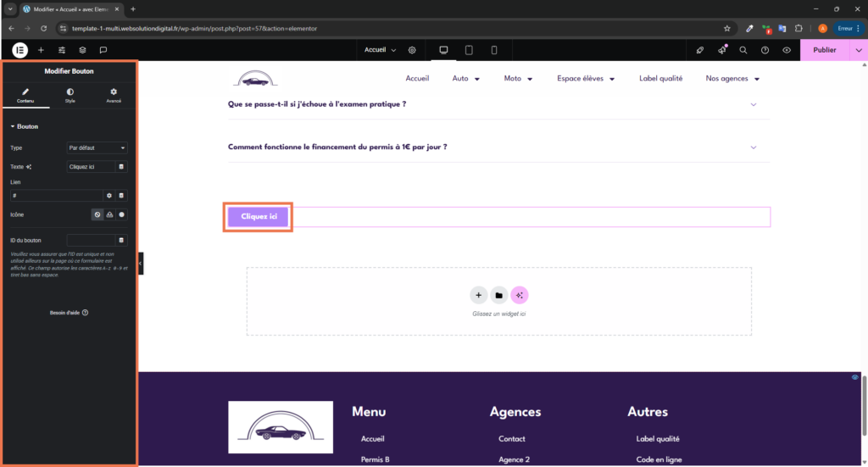Switch to tablet responsive view

469,50
